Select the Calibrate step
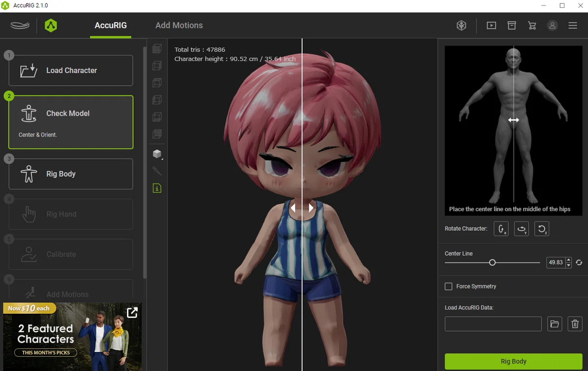The image size is (588, 371). [71, 254]
